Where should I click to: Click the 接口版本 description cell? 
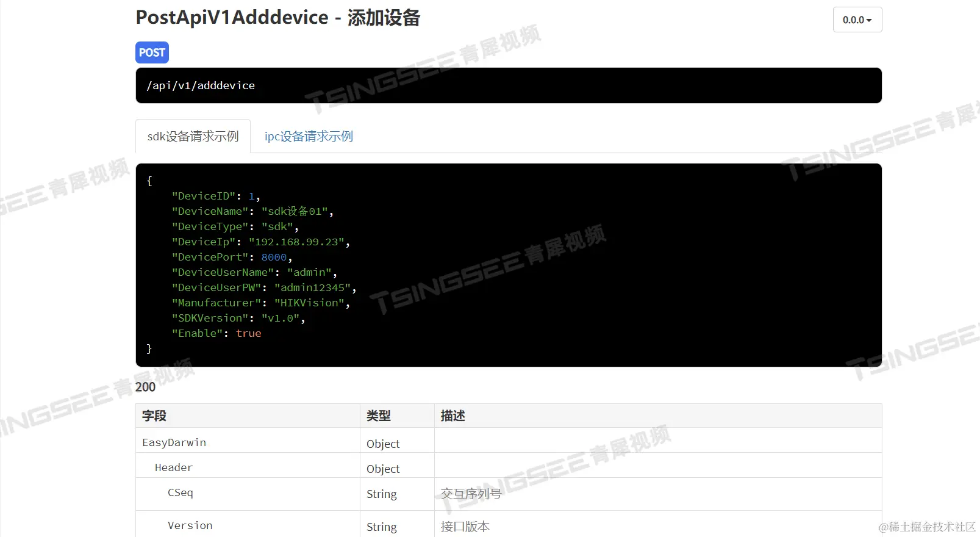click(658, 524)
